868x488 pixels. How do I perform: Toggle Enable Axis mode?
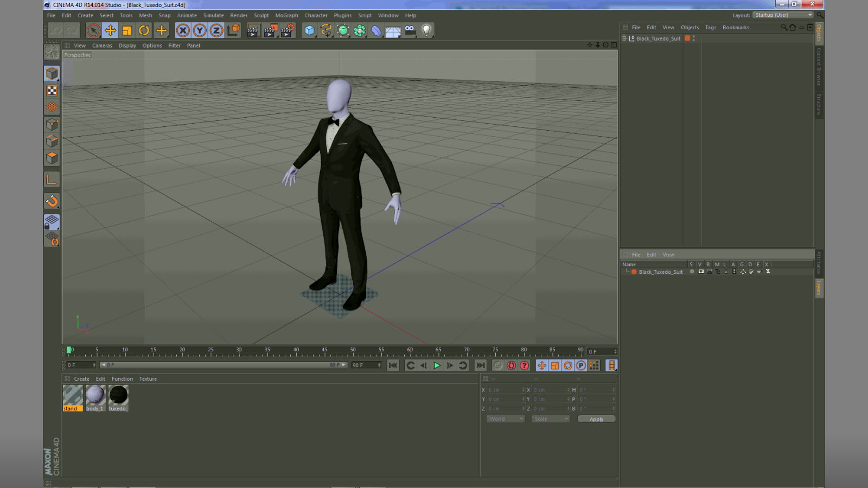(52, 180)
